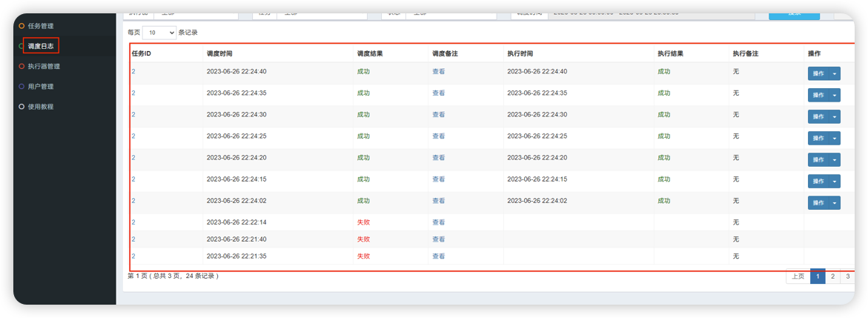This screenshot has width=868, height=318.
Task: Click the 执行结果 column header
Action: (x=670, y=53)
